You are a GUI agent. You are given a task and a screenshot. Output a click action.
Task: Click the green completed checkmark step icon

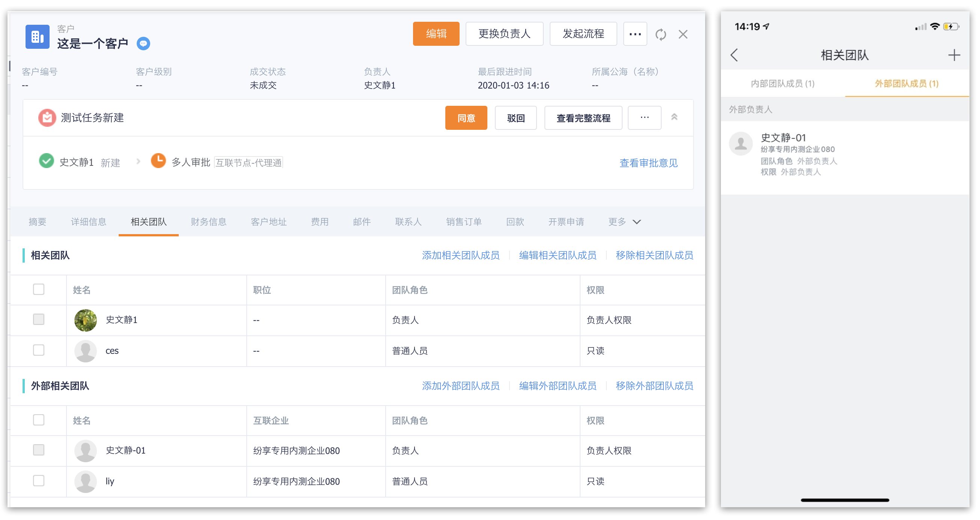[47, 161]
